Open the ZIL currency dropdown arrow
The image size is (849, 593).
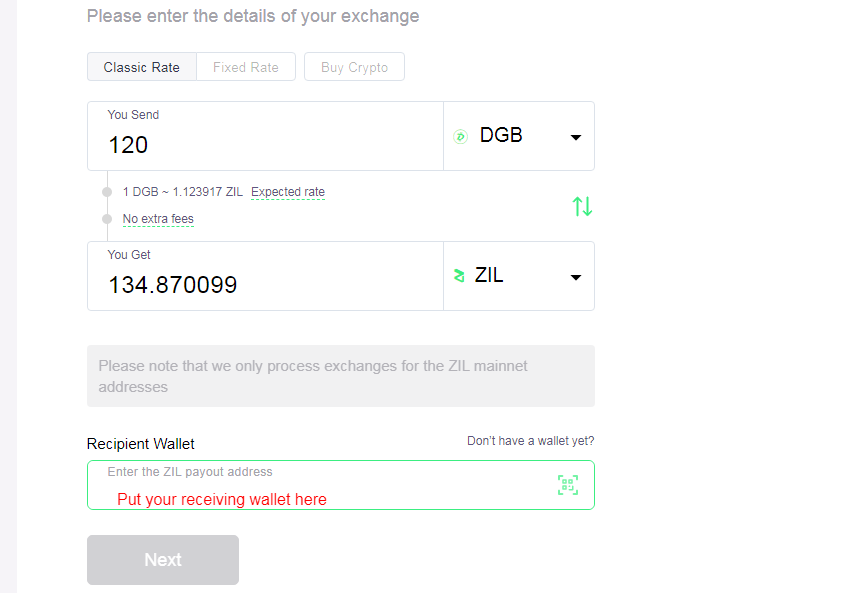coord(576,278)
